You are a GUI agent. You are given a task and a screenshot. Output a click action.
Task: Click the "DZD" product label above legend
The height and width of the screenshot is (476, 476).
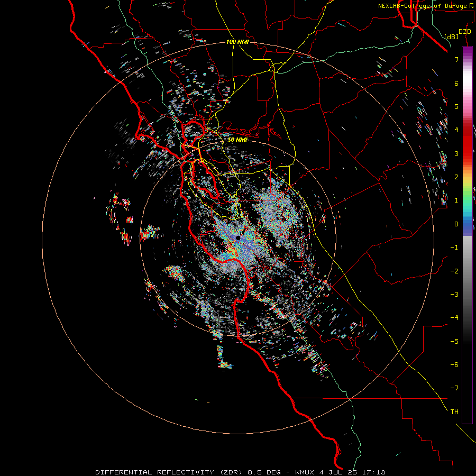pyautogui.click(x=465, y=32)
